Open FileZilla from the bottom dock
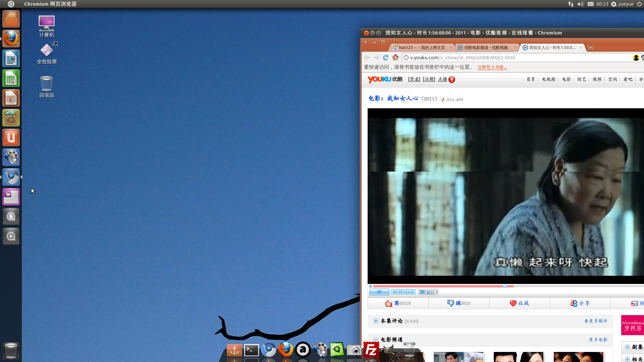Screen dimensions: 644x362 click(371, 350)
